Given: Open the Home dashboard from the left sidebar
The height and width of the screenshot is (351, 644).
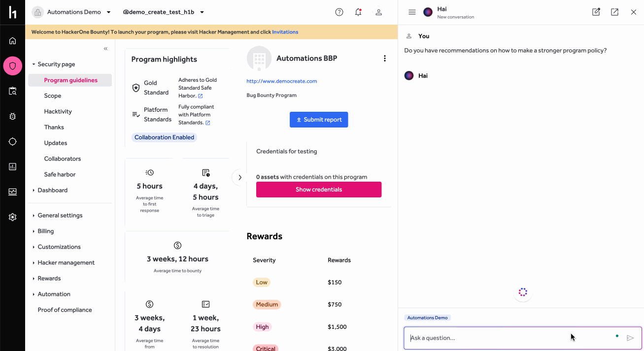Looking at the screenshot, I should [x=12, y=40].
